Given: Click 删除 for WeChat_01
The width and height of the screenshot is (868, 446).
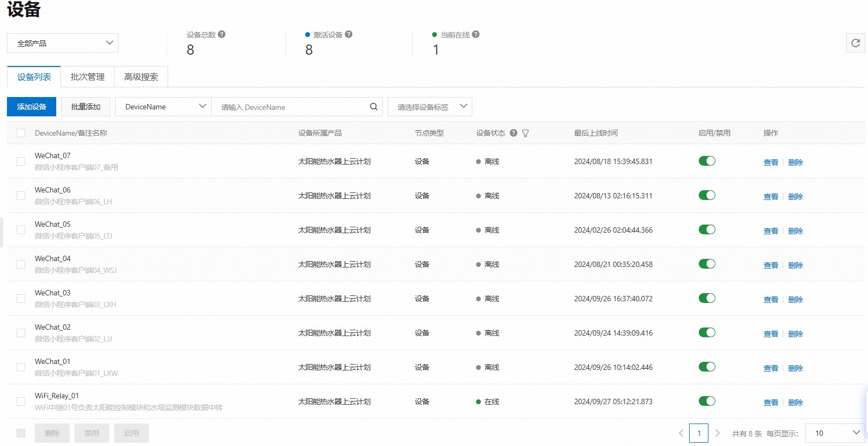Looking at the screenshot, I should 795,368.
